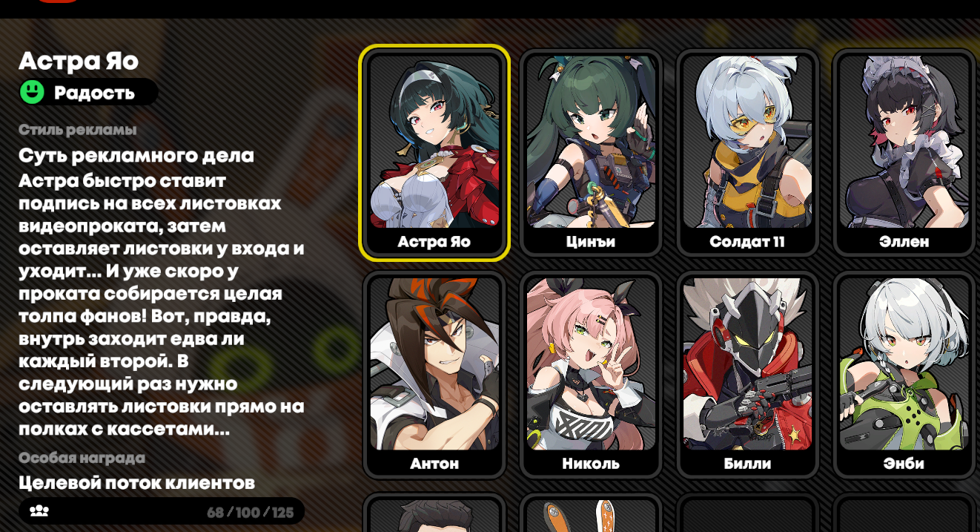The height and width of the screenshot is (532, 980).
Task: Pick the Солдат 11 character card
Action: pos(747,153)
